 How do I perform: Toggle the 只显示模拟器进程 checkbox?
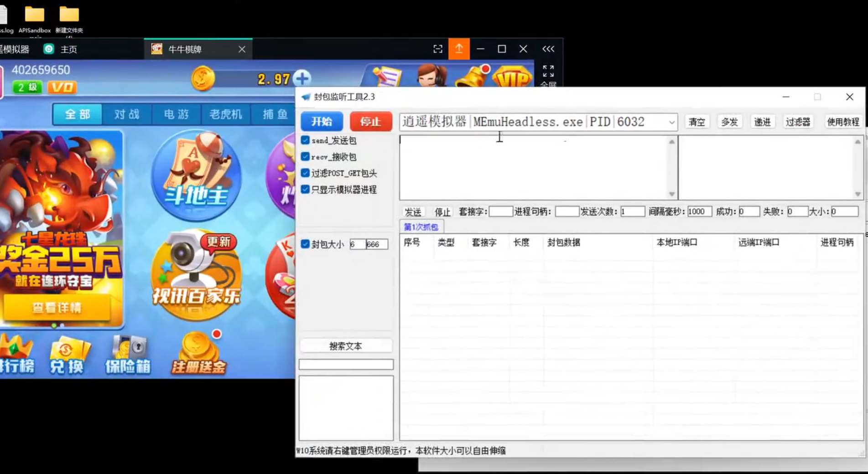tap(305, 190)
